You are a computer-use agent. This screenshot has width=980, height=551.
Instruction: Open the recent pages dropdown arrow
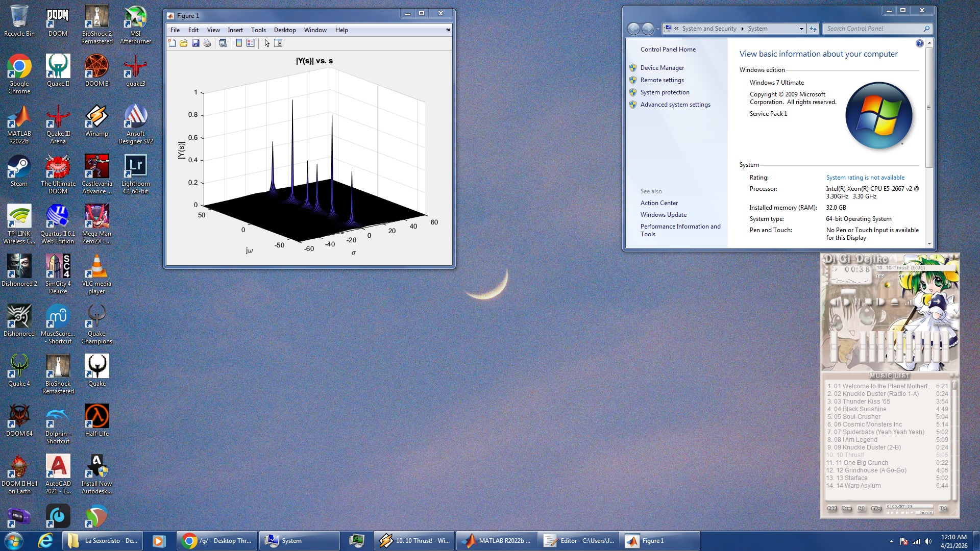657,29
